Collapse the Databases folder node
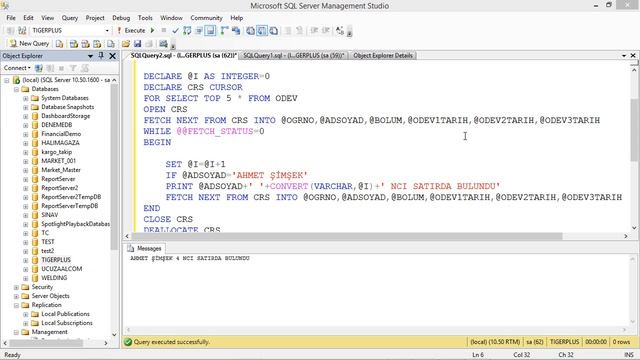The image size is (640, 360). [x=16, y=89]
